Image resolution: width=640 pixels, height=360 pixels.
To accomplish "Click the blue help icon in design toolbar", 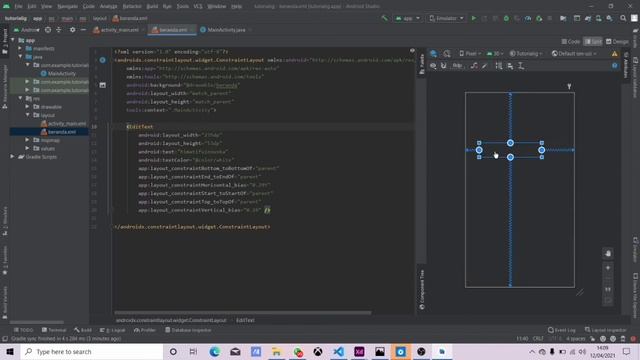I will pyautogui.click(x=615, y=66).
